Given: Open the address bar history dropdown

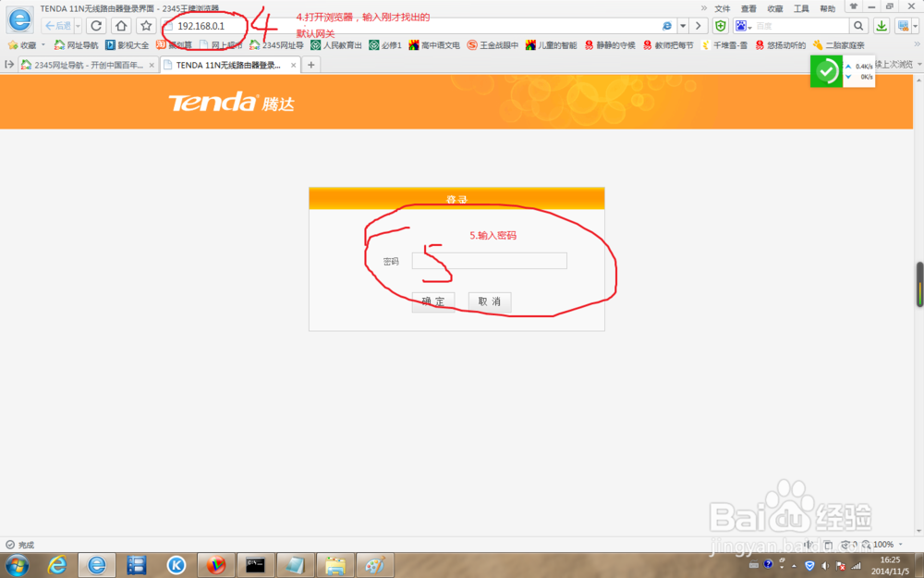Looking at the screenshot, I should coord(683,26).
